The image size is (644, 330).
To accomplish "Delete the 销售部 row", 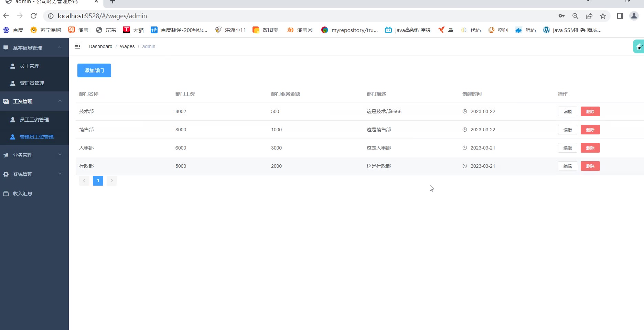I will coord(590,130).
